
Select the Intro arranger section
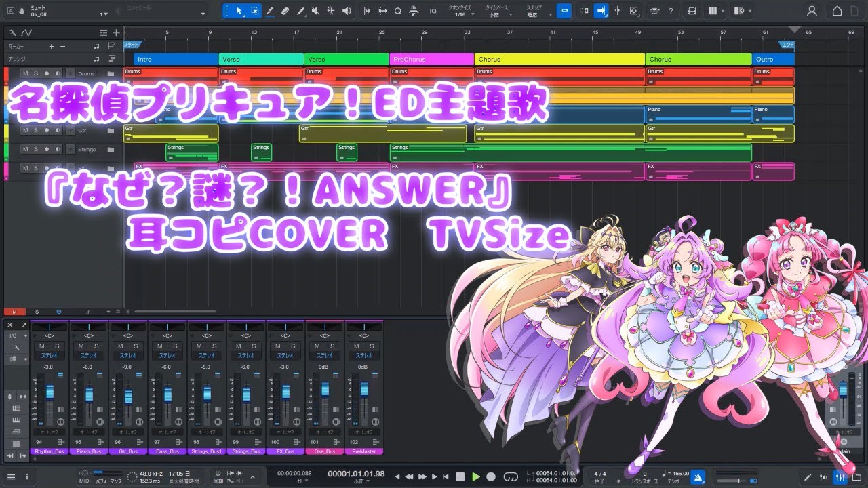(x=176, y=59)
